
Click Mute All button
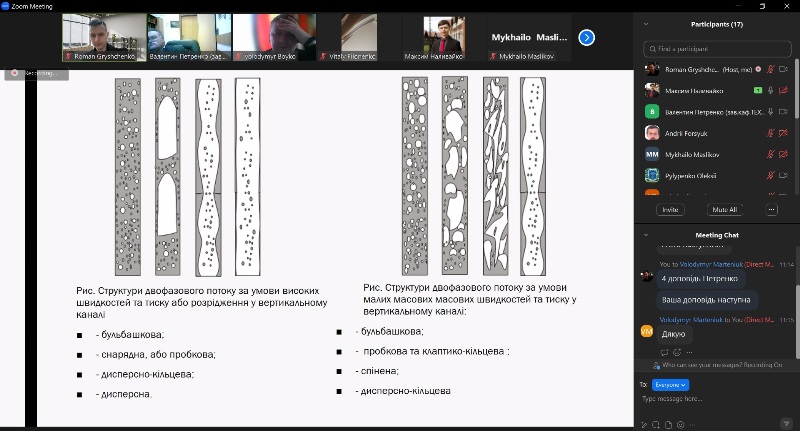[724, 210]
